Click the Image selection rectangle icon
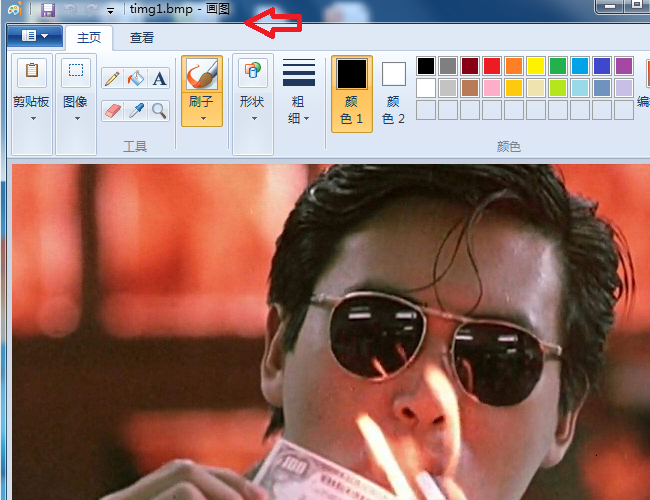Viewport: 650px width, 500px height. pyautogui.click(x=76, y=72)
